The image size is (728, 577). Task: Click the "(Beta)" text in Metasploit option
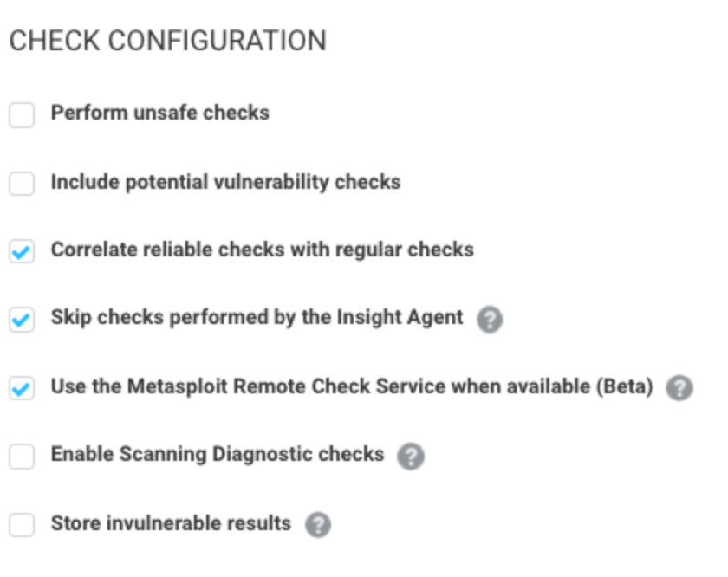pyautogui.click(x=624, y=386)
